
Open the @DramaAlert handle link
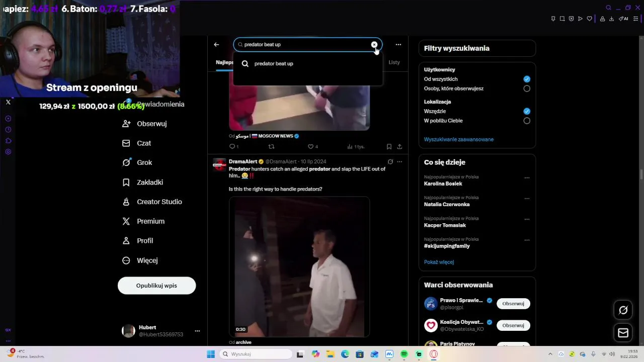coord(281,162)
